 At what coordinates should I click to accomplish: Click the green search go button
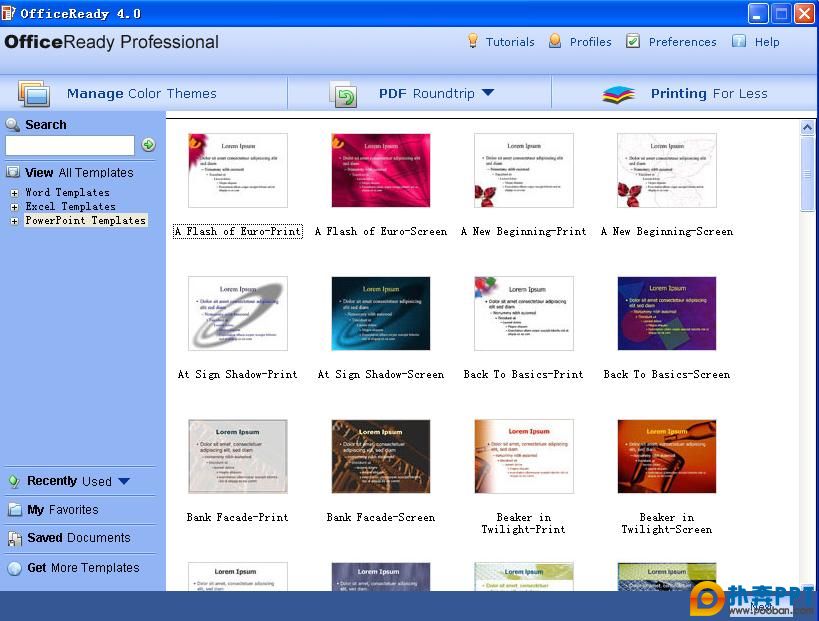[148, 145]
